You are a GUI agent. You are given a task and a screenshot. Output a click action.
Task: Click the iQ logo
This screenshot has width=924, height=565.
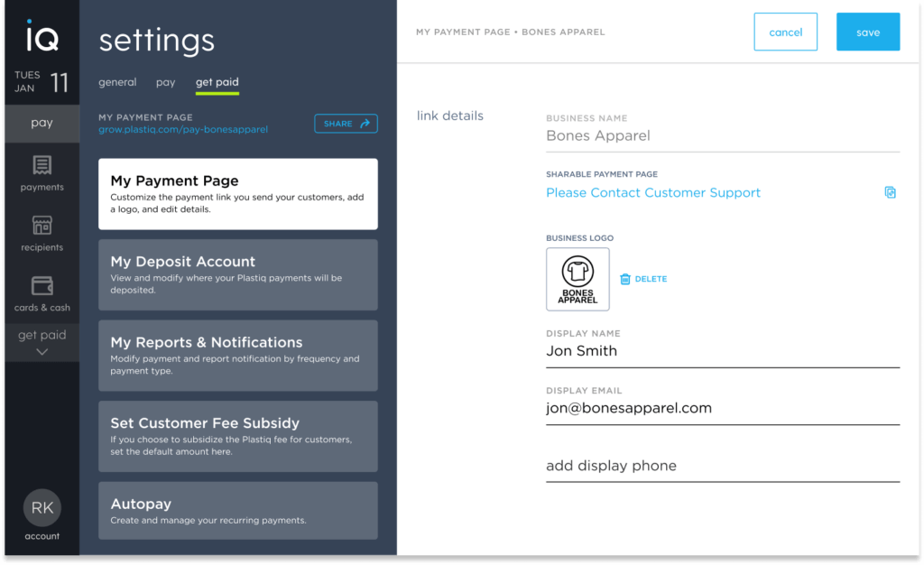[x=42, y=38]
